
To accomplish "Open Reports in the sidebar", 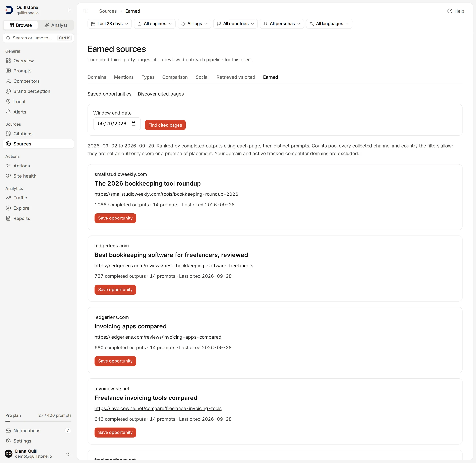I will 38,218.
